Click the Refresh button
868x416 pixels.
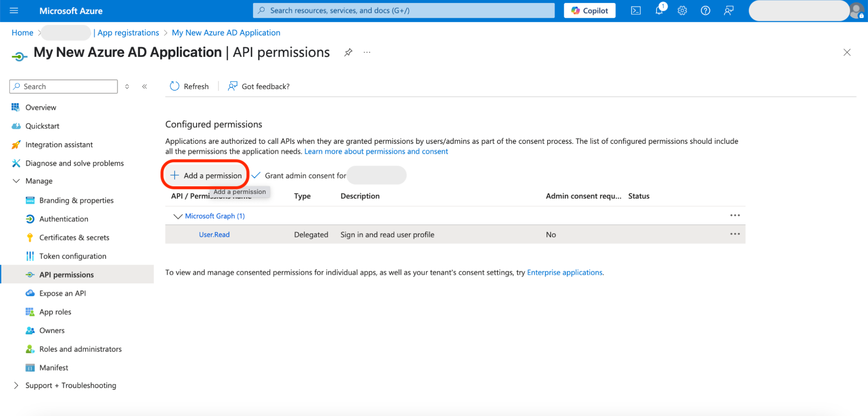189,87
